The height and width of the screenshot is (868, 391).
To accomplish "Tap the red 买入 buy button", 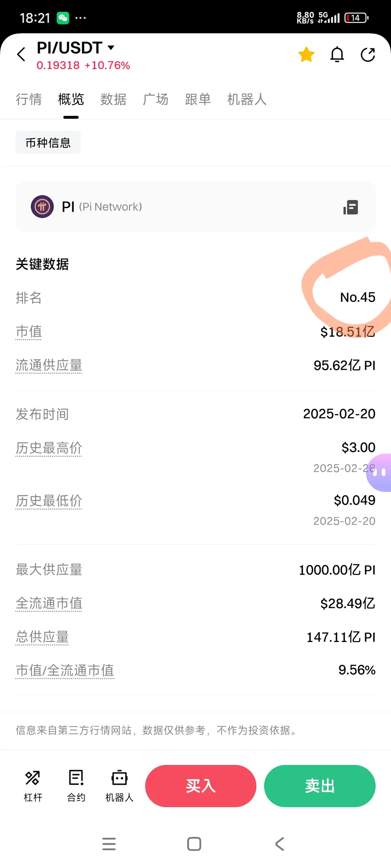I will [201, 786].
